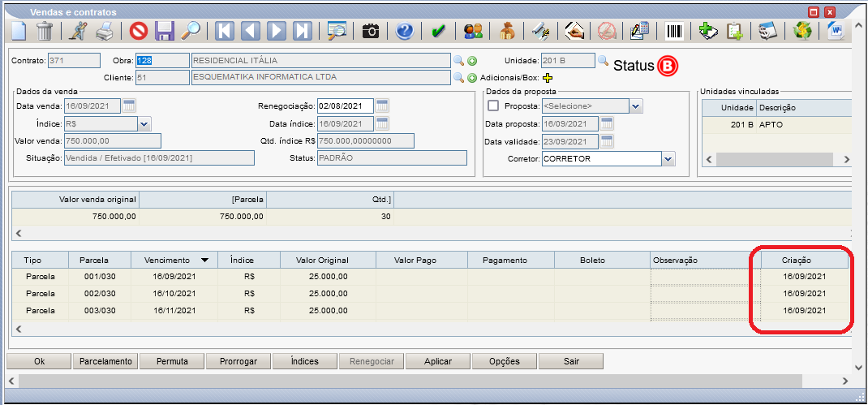Click the pencil and calculator icon

pyautogui.click(x=639, y=31)
